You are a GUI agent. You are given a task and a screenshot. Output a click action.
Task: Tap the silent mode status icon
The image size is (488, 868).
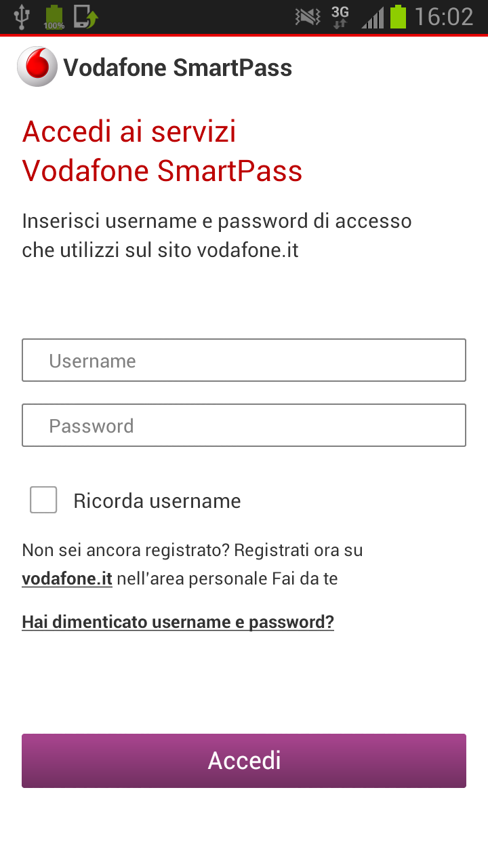308,16
